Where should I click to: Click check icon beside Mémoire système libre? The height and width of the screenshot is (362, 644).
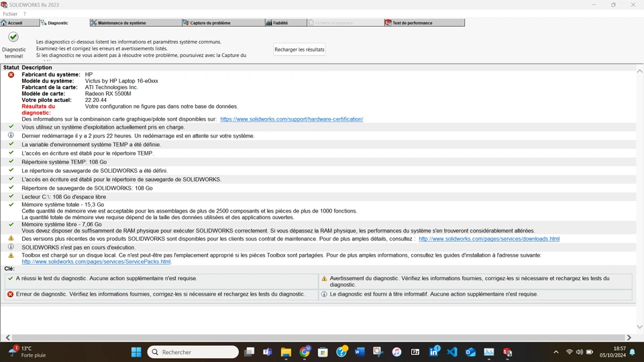[11, 224]
